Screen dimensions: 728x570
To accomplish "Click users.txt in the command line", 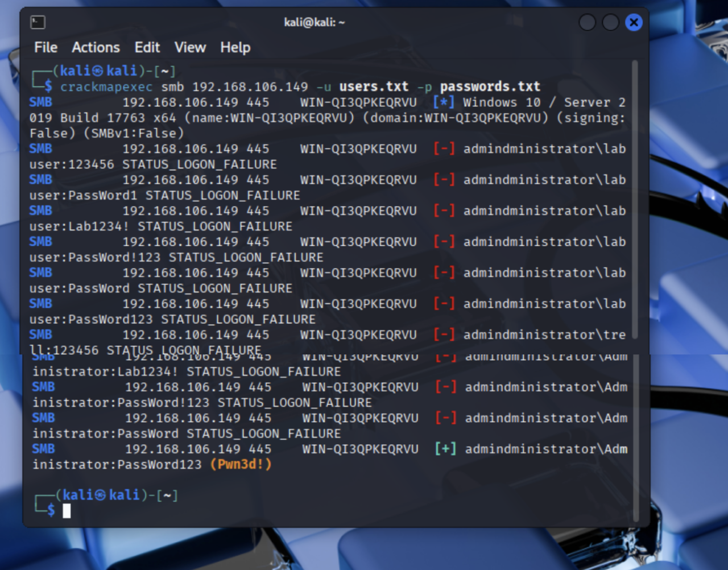I will (x=374, y=86).
